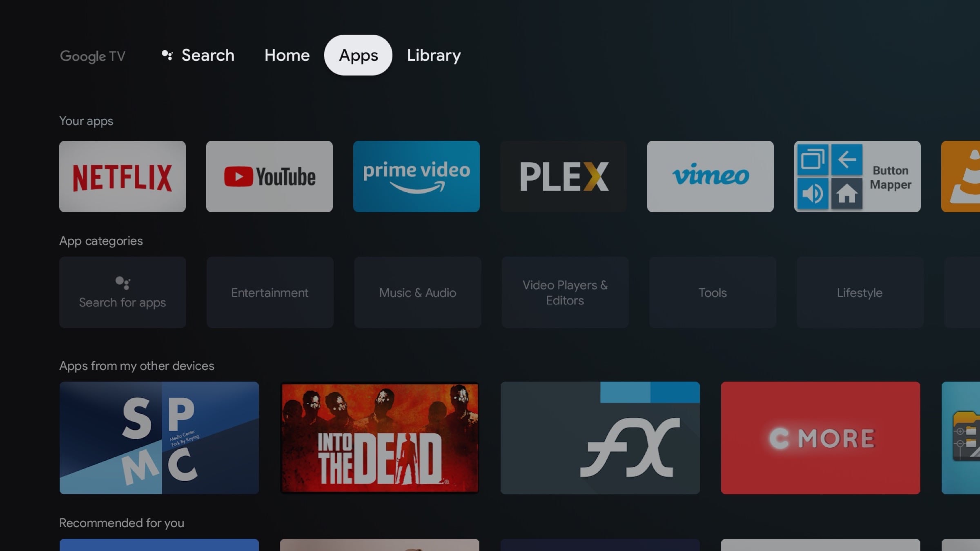Viewport: 980px width, 551px height.
Task: Expand the Video Players & Editors category
Action: pyautogui.click(x=565, y=291)
